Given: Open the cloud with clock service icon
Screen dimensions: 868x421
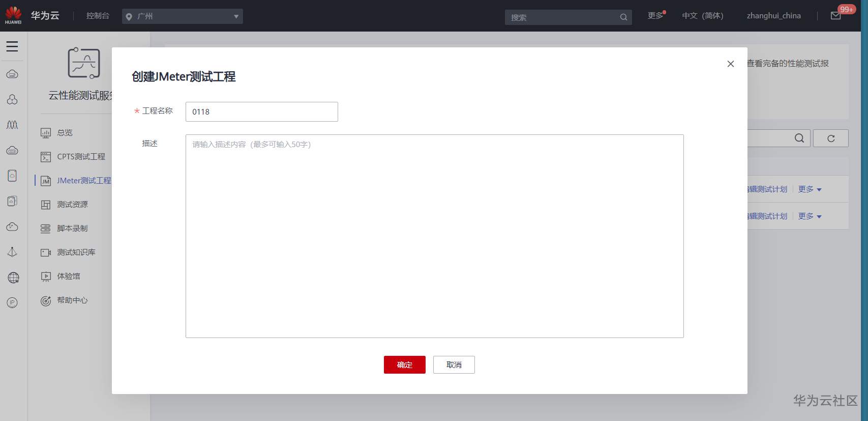Looking at the screenshot, I should coord(12,227).
